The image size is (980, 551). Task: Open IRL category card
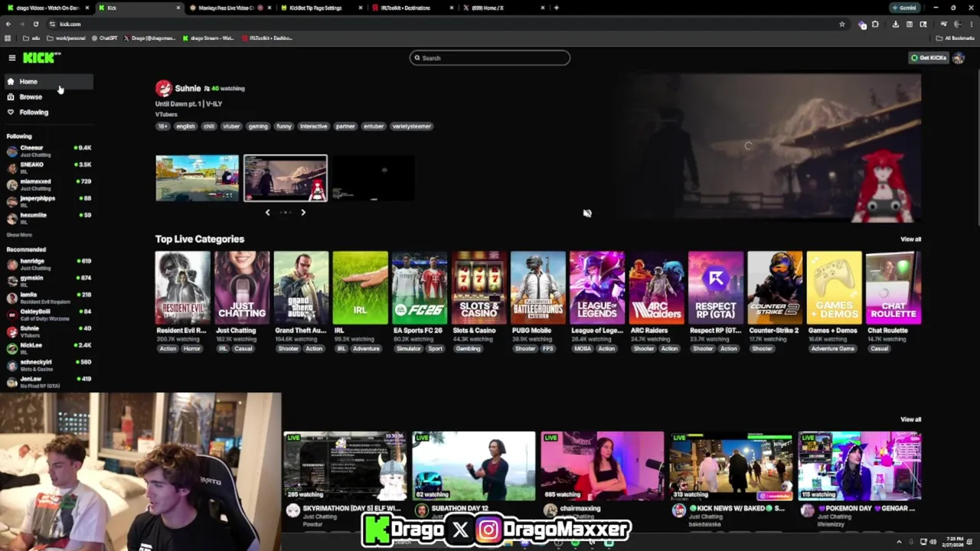[x=360, y=288]
